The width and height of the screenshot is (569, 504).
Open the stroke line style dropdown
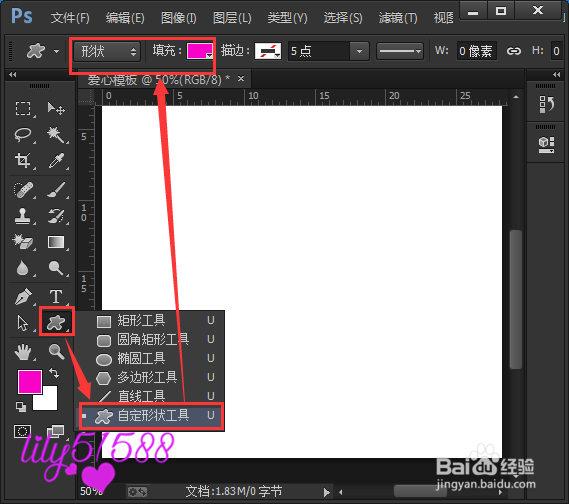(x=400, y=51)
